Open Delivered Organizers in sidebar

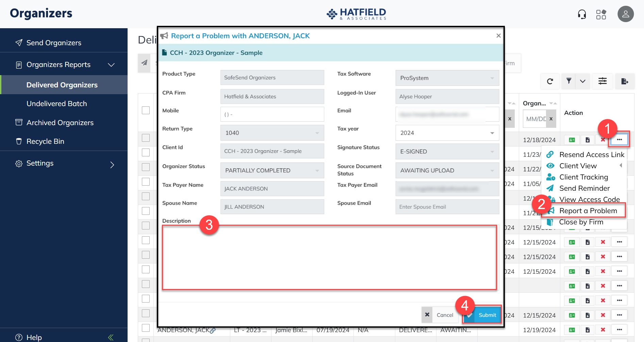click(x=62, y=85)
